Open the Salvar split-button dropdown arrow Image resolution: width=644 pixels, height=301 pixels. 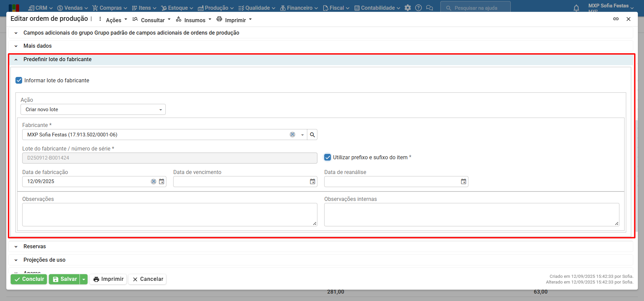84,279
